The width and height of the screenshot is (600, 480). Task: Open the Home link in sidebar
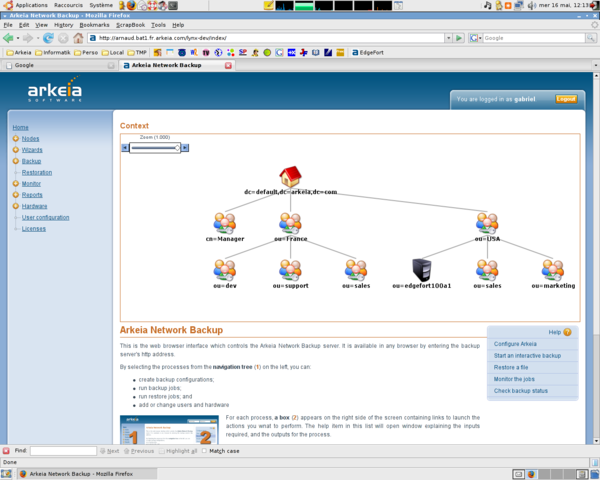20,127
